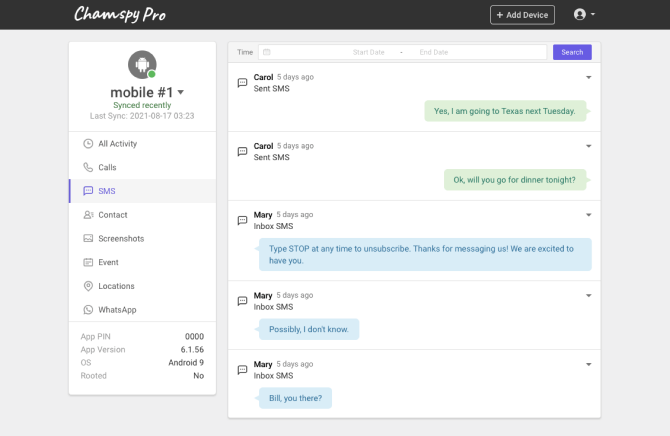This screenshot has height=436, width=670.
Task: Click the Calls phone icon
Action: point(88,167)
